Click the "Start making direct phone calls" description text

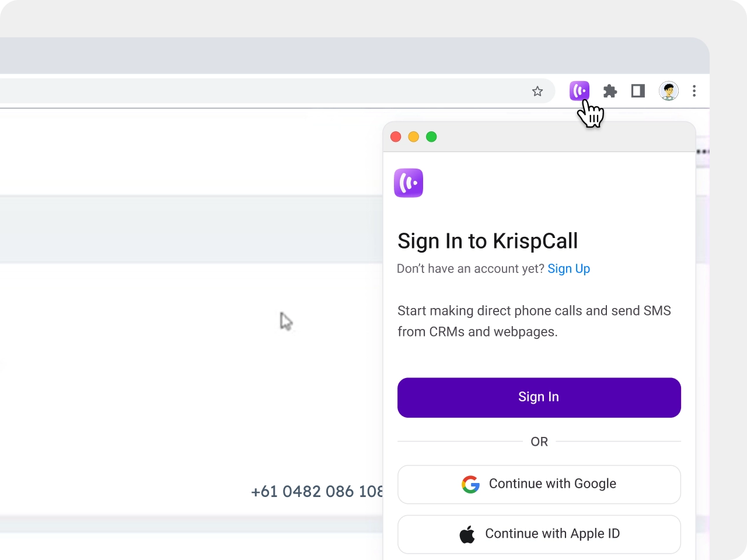coord(534,321)
